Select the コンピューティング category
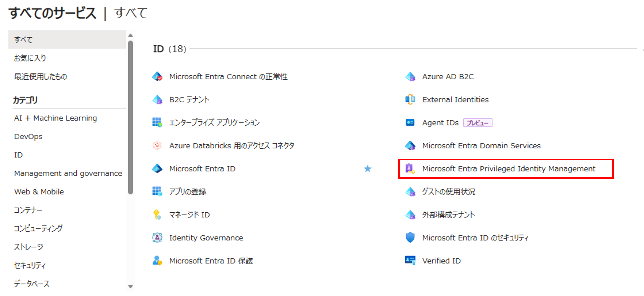Image resolution: width=644 pixels, height=296 pixels. pyautogui.click(x=38, y=229)
